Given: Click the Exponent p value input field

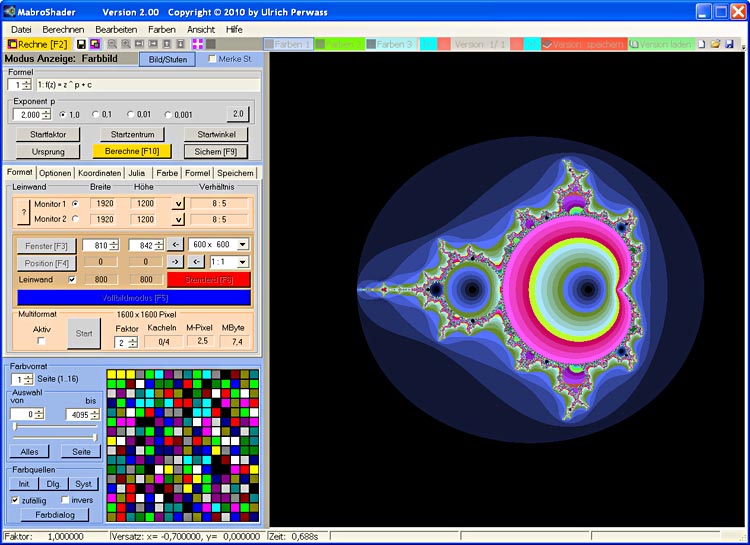Looking at the screenshot, I should click(x=26, y=114).
